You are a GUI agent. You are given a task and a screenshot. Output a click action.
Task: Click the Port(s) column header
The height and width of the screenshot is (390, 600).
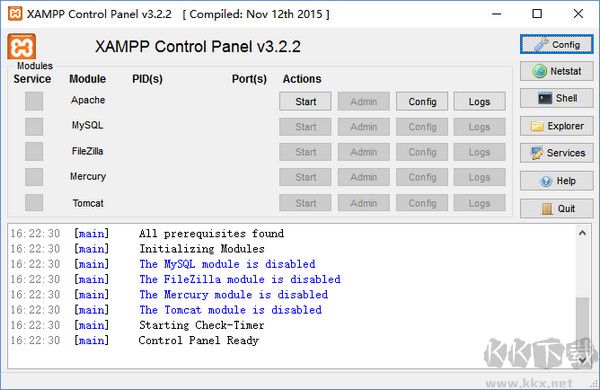pos(249,79)
